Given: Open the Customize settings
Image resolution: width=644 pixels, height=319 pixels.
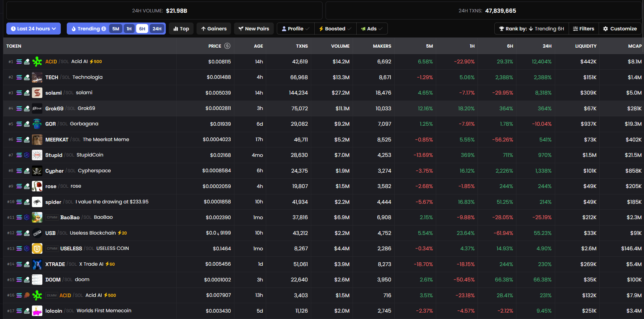Looking at the screenshot, I should pos(620,29).
